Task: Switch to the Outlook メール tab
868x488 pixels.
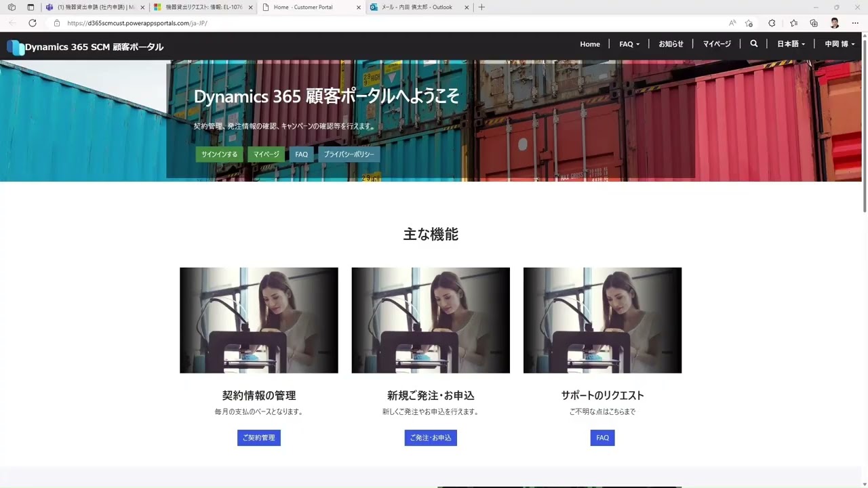Action: 420,7
